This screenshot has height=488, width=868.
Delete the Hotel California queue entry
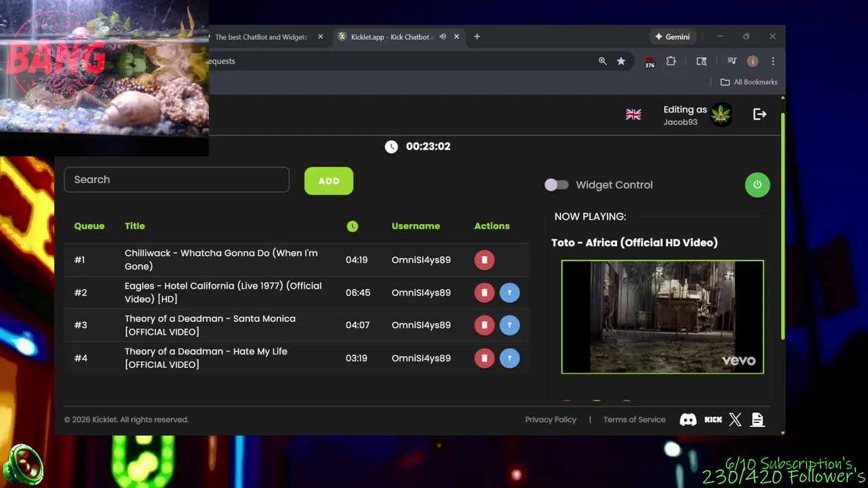click(x=484, y=293)
